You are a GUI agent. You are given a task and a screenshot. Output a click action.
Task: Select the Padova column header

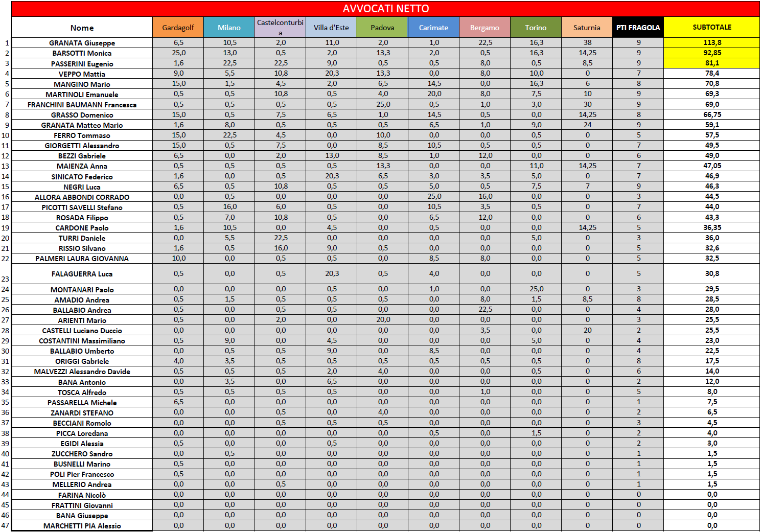point(382,28)
